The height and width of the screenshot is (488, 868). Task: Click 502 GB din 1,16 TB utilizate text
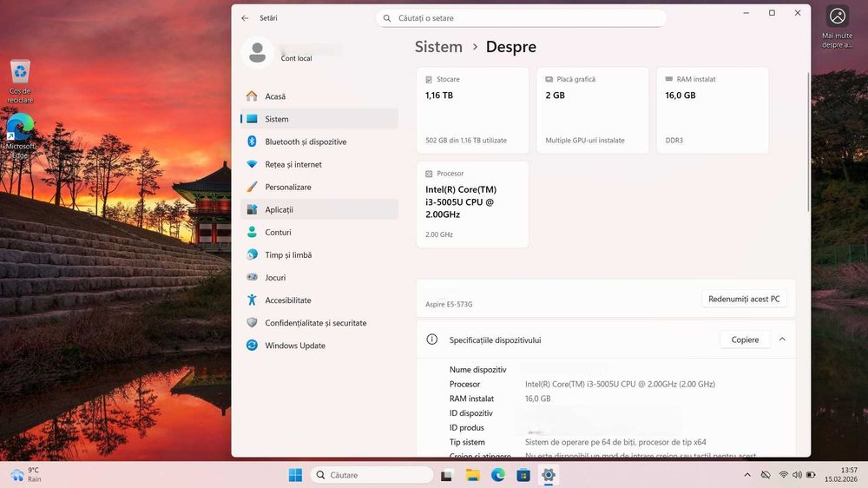pyautogui.click(x=466, y=140)
